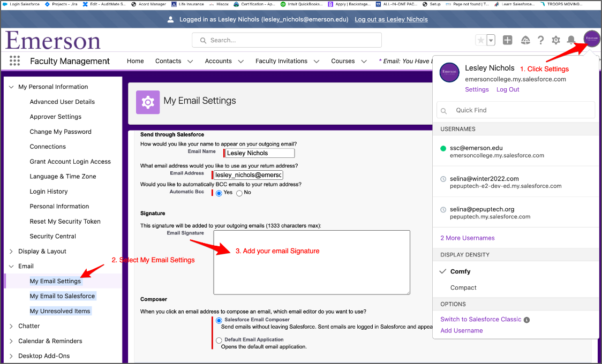602x364 pixels.
Task: Open the Trailhead guidance cloud icon
Action: 525,40
